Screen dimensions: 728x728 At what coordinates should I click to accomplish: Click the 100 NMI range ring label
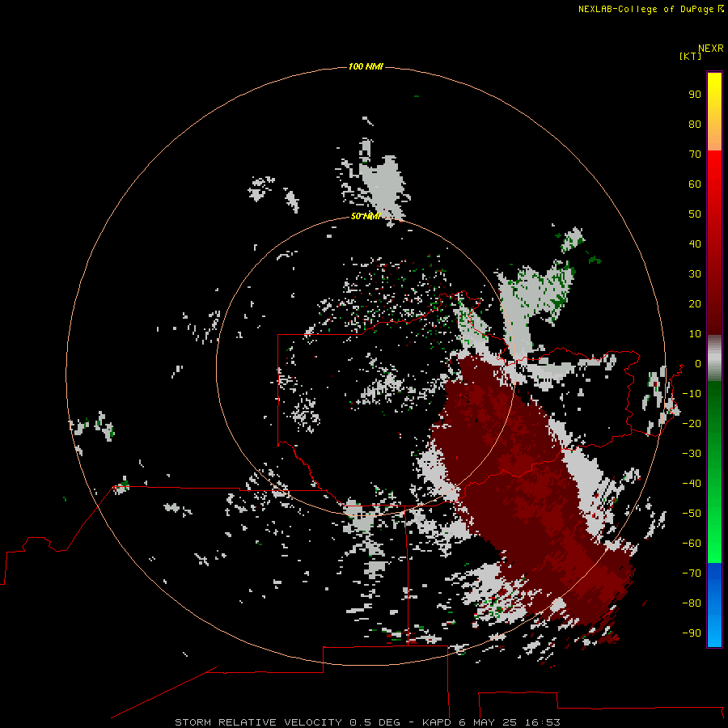[x=366, y=66]
